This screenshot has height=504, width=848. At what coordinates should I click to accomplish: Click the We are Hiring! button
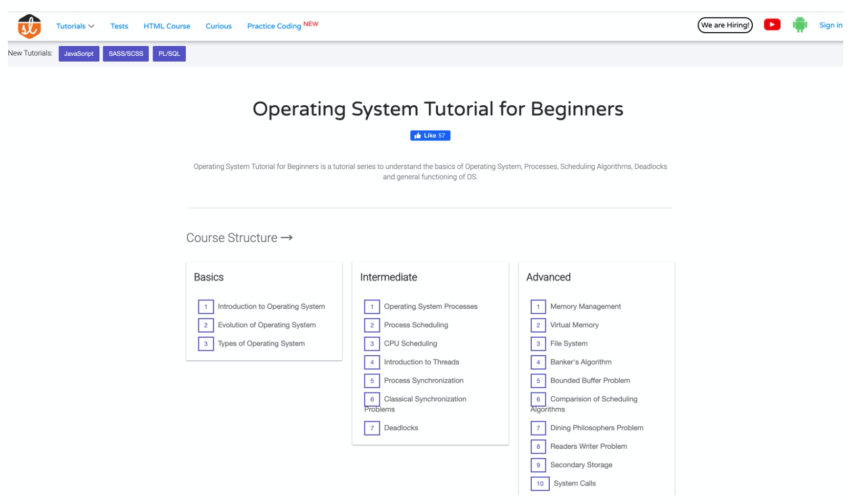pos(725,25)
